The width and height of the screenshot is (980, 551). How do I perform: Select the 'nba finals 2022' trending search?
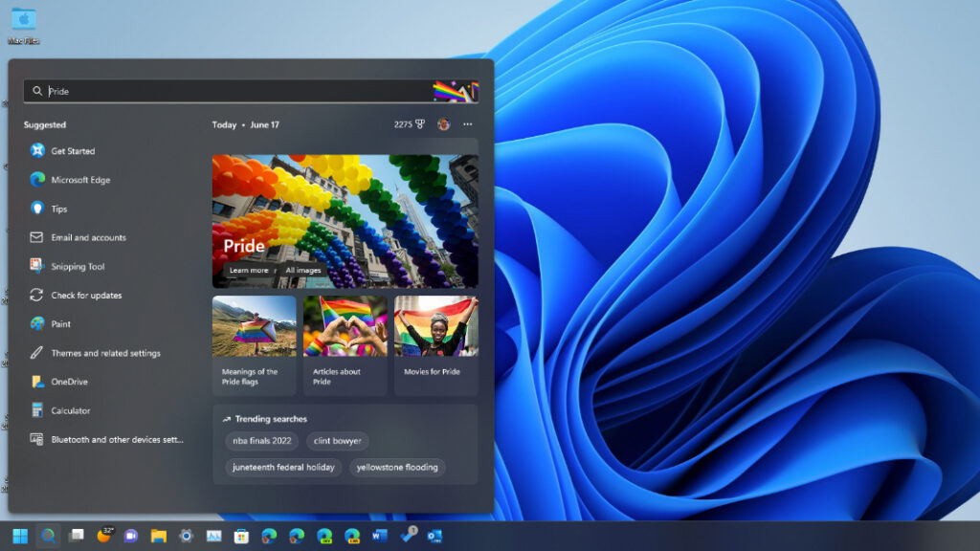click(x=262, y=441)
